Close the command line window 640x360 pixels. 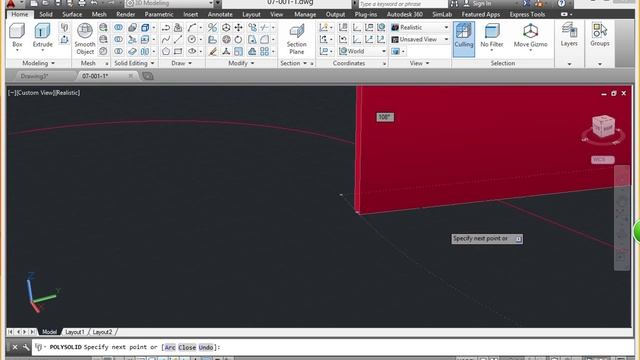[x=15, y=347]
